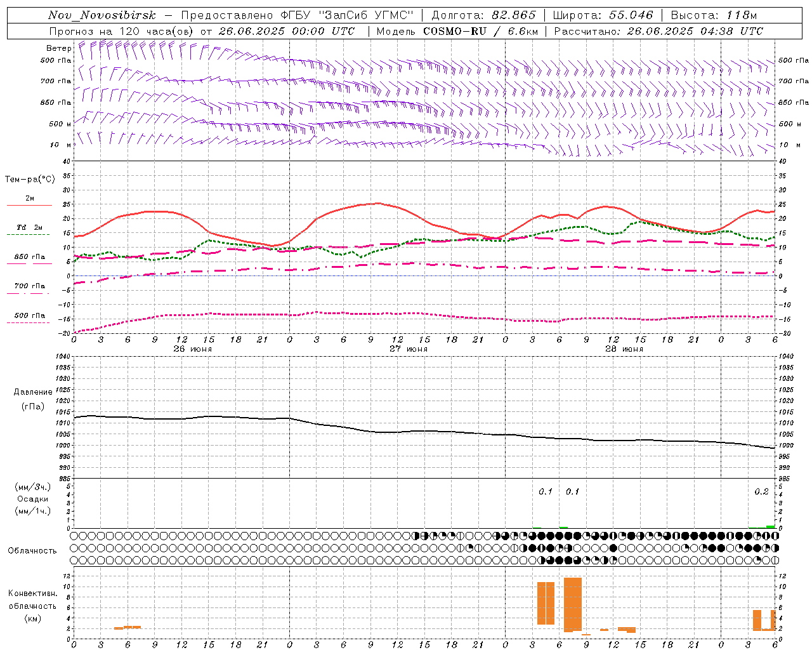Click the (мм/1ч.) units label
Viewport: 812px width, 650px height.
pyautogui.click(x=33, y=511)
